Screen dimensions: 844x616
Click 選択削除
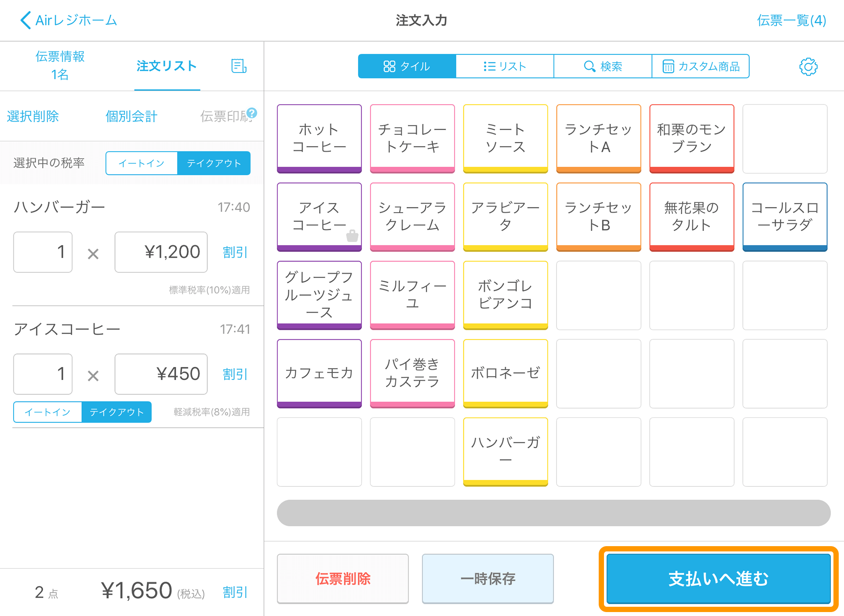point(33,116)
